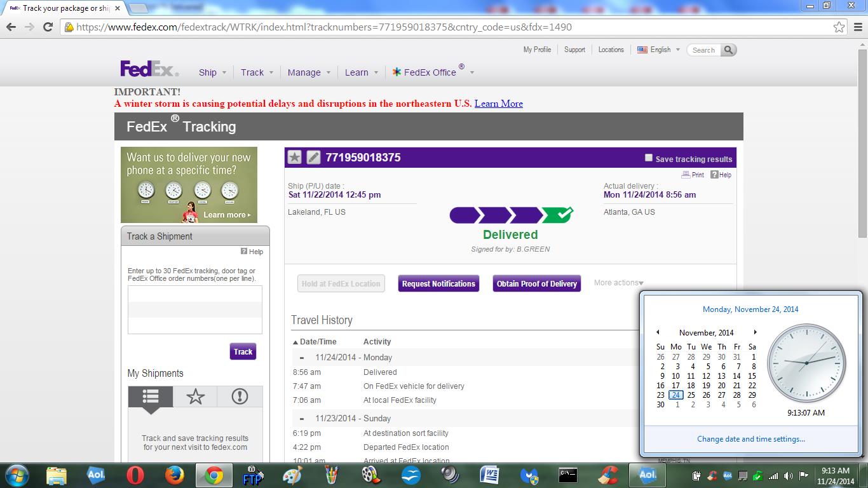This screenshot has width=868, height=488.
Task: Click the FedEx logo
Action: coord(149,69)
